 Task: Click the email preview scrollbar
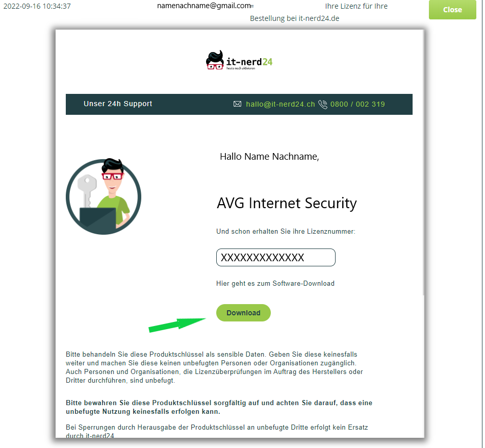pos(423,162)
